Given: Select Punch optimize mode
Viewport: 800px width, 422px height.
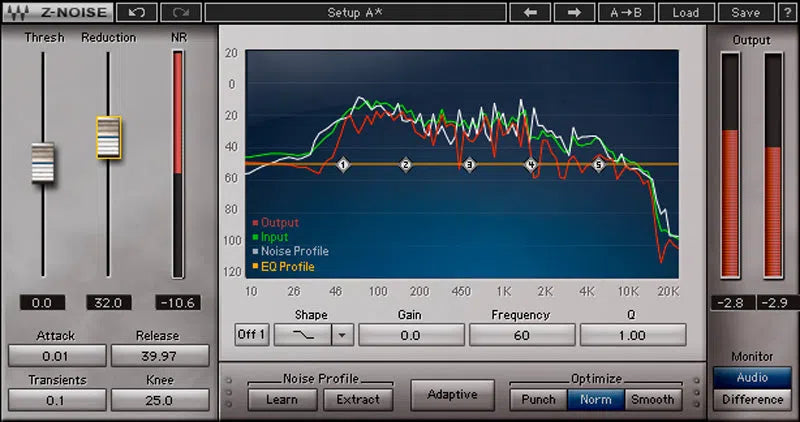Looking at the screenshot, I should [539, 399].
